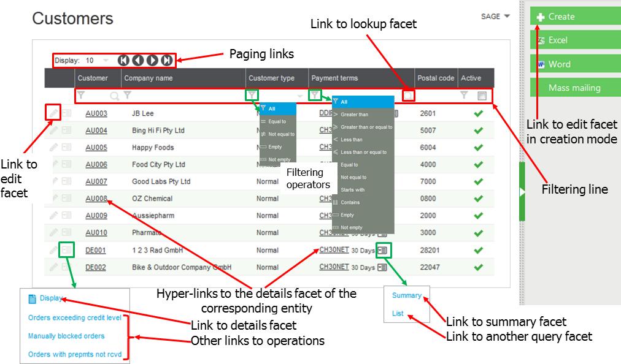Click the list icon beside CH30NET in the DE001 row

(x=383, y=250)
